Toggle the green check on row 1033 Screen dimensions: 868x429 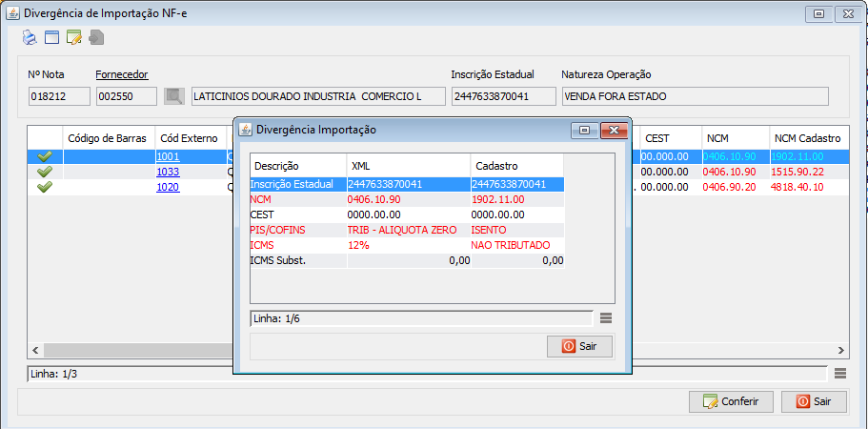pyautogui.click(x=44, y=172)
